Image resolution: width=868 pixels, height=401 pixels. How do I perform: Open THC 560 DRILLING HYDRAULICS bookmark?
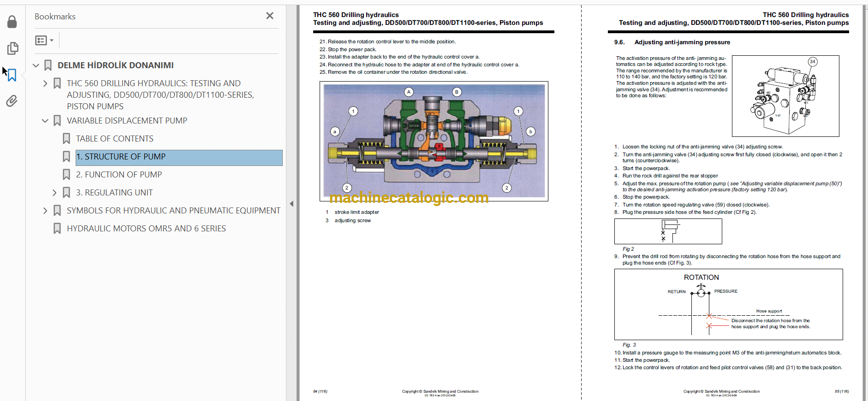point(161,95)
